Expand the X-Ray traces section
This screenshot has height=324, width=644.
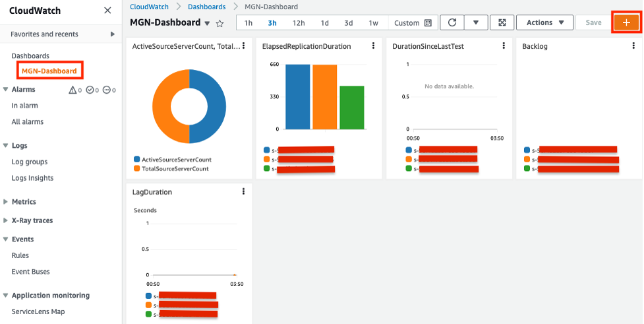click(6, 220)
